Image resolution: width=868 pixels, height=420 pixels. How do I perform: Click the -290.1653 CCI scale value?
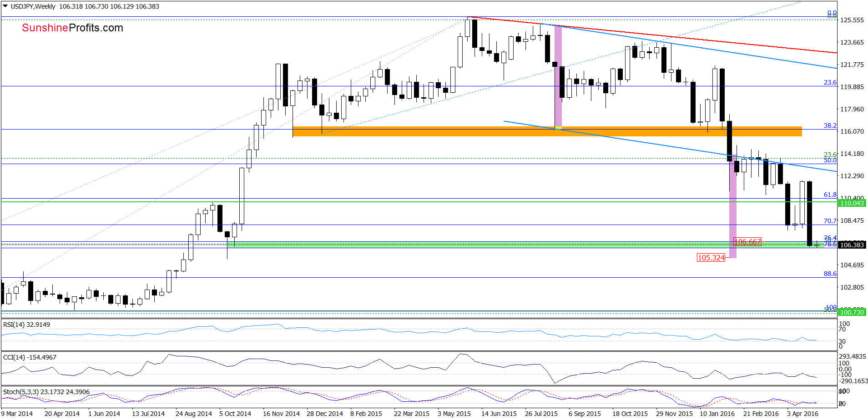point(853,381)
